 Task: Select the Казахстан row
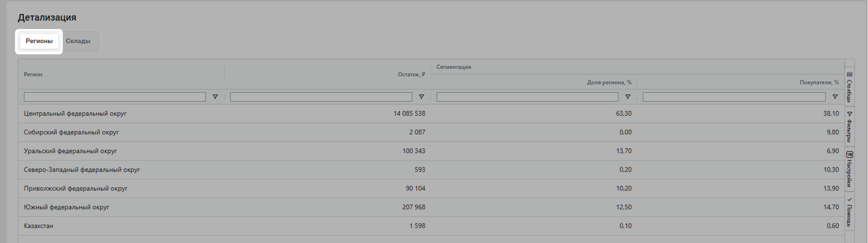click(38, 226)
